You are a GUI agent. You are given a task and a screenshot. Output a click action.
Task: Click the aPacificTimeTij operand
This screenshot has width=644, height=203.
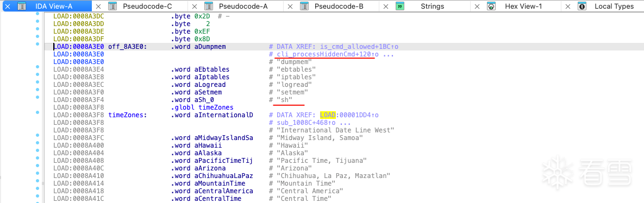[224, 160]
